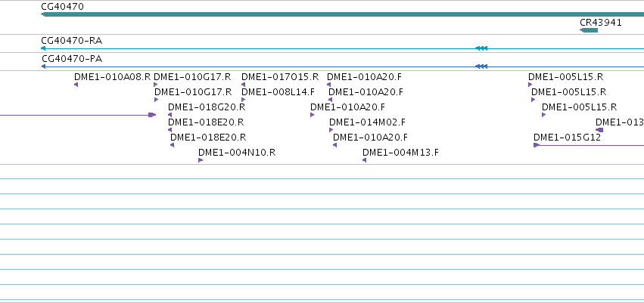The width and height of the screenshot is (644, 303).
Task: Click the exon arrowheads on CG40470-RA transcript
Action: (x=481, y=48)
